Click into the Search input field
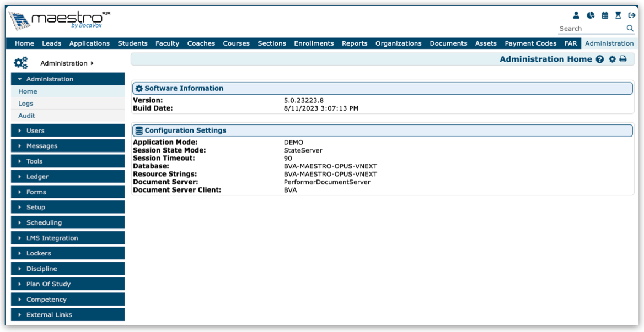The height and width of the screenshot is (332, 644). (590, 29)
